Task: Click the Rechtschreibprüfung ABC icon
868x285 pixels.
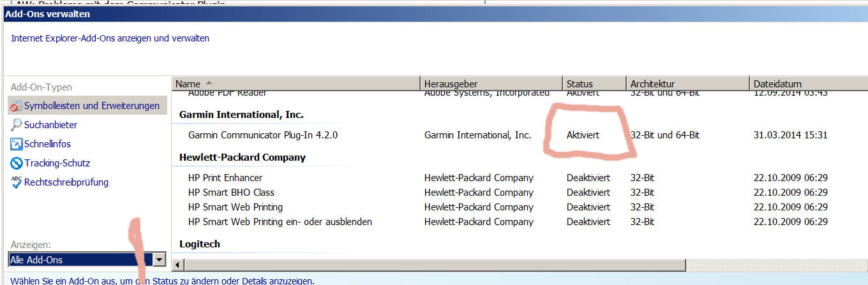Action: pyautogui.click(x=17, y=182)
